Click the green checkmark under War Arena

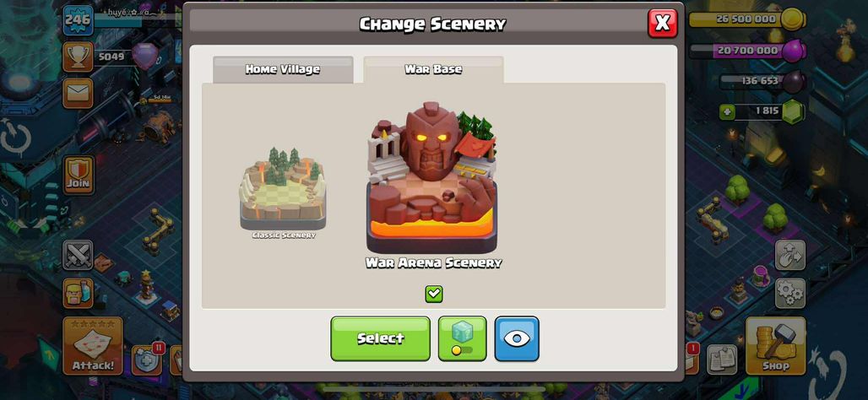point(434,294)
